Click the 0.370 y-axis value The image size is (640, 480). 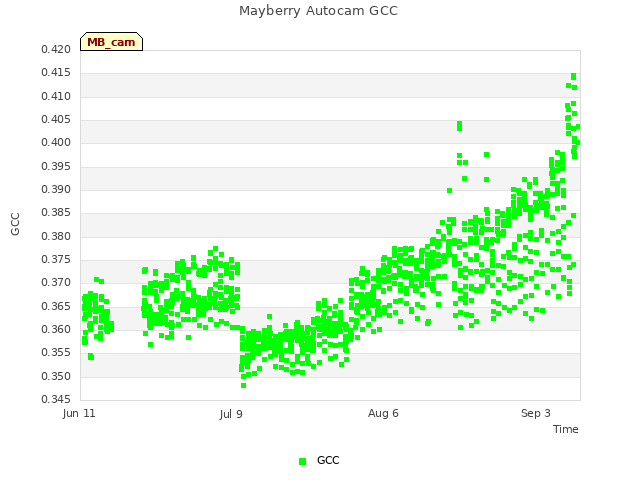click(56, 282)
